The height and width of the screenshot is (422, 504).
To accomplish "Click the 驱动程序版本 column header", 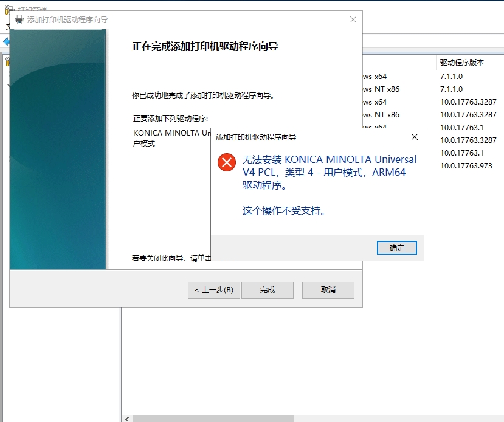I will [462, 63].
